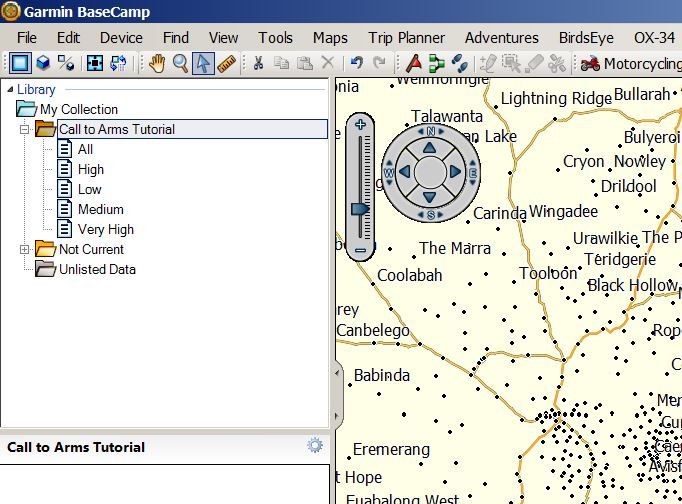This screenshot has width=682, height=504.
Task: Click the map zoom in plus button
Action: click(360, 125)
